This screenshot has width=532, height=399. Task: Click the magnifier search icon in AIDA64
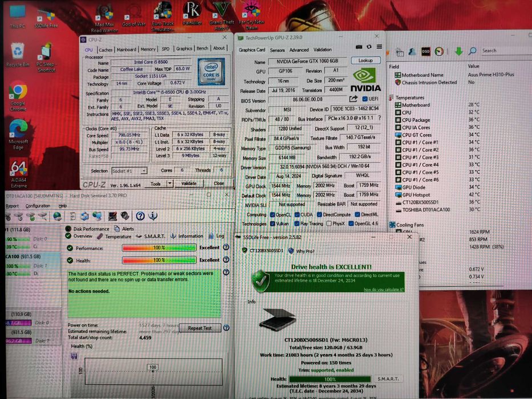(472, 51)
